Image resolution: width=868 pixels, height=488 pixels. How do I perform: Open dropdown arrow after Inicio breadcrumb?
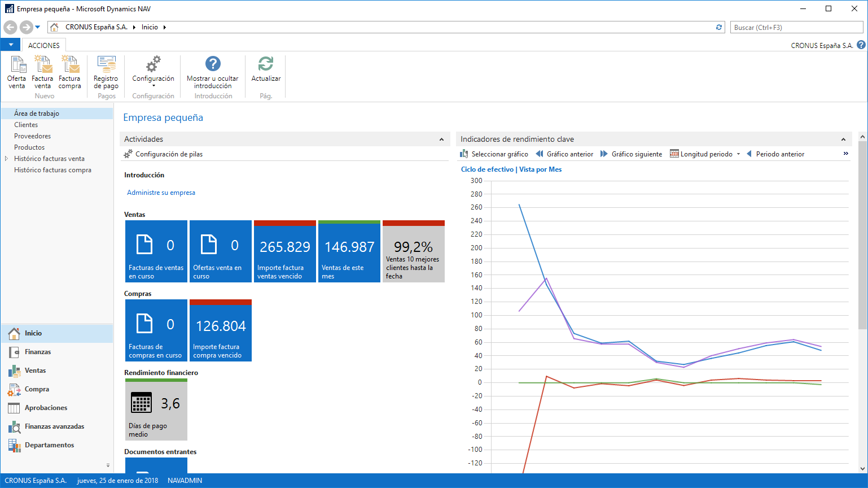[164, 27]
